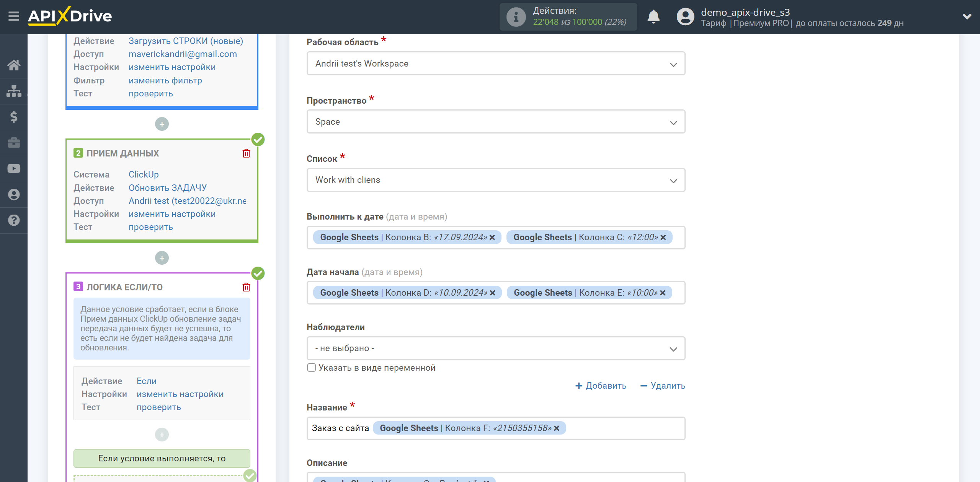This screenshot has width=980, height=482.
Task: Remove Колонка C 12:00 tag
Action: point(663,238)
